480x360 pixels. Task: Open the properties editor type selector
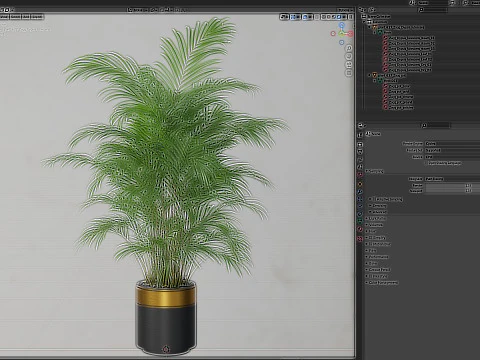tap(362, 125)
